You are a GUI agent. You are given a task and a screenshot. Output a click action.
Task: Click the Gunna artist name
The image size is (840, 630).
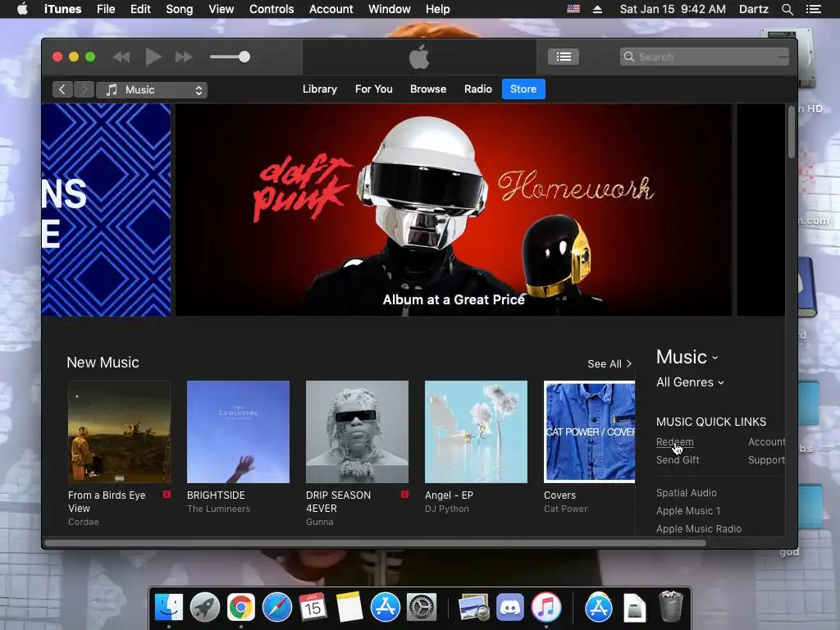coord(319,522)
